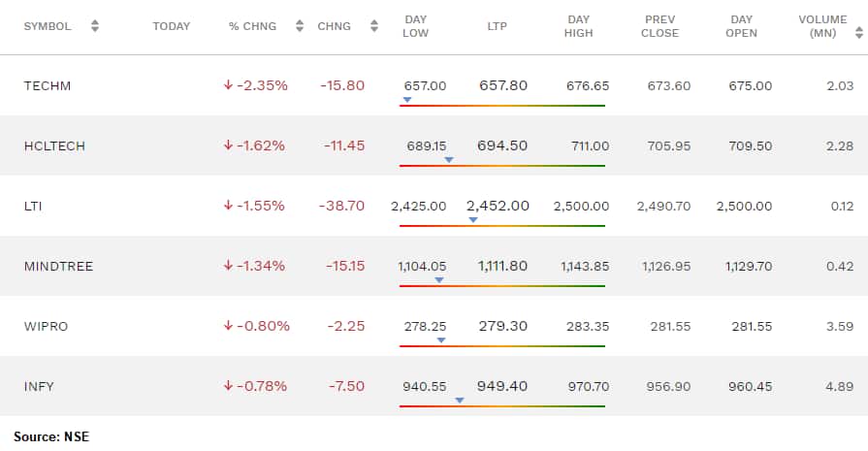Screen dimensions: 868x451
Task: Click HCLTECH day range marker triangle
Action: (x=449, y=160)
